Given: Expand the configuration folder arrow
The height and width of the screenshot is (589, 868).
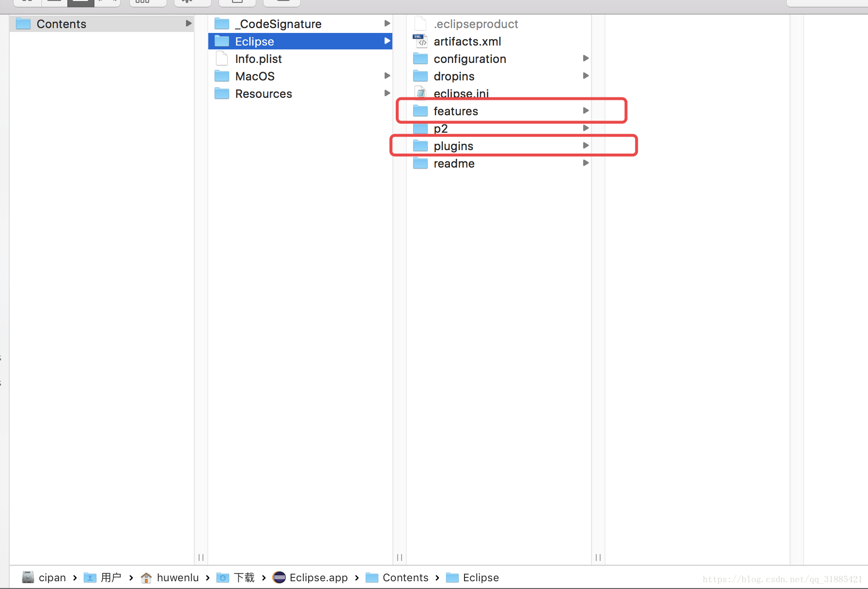Looking at the screenshot, I should [586, 59].
